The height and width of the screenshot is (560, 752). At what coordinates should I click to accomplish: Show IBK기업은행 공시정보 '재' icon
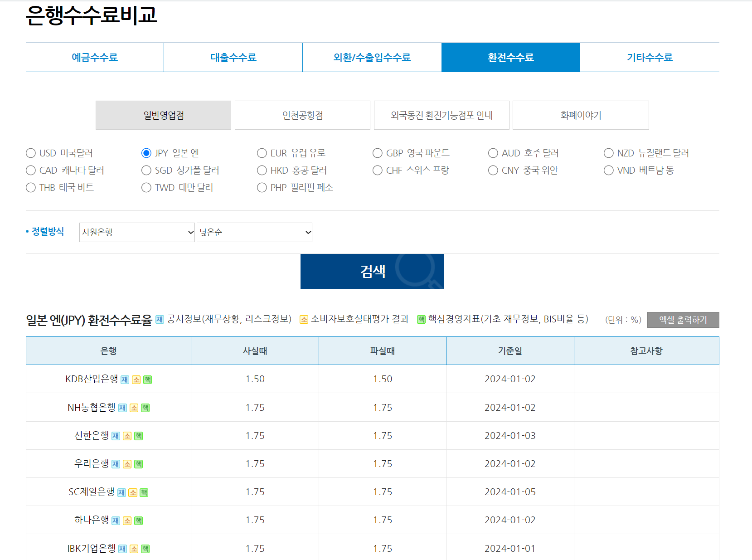[122, 549]
